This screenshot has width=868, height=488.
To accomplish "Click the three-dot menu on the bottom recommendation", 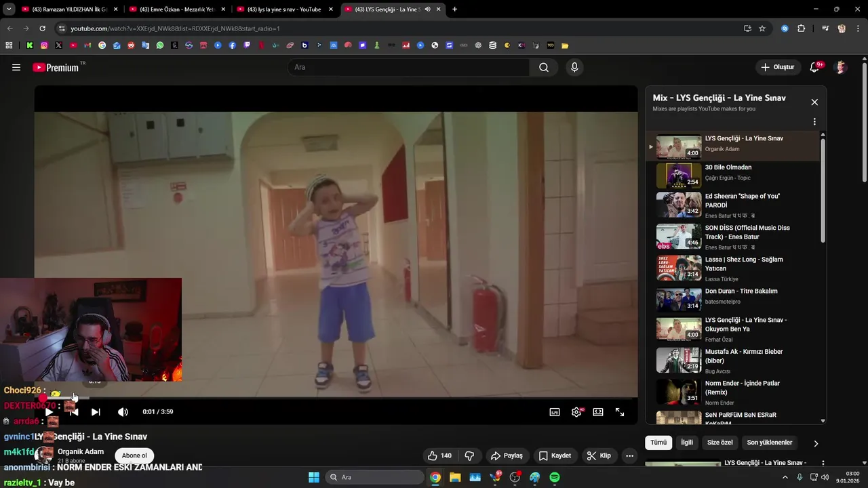I will click(x=823, y=464).
